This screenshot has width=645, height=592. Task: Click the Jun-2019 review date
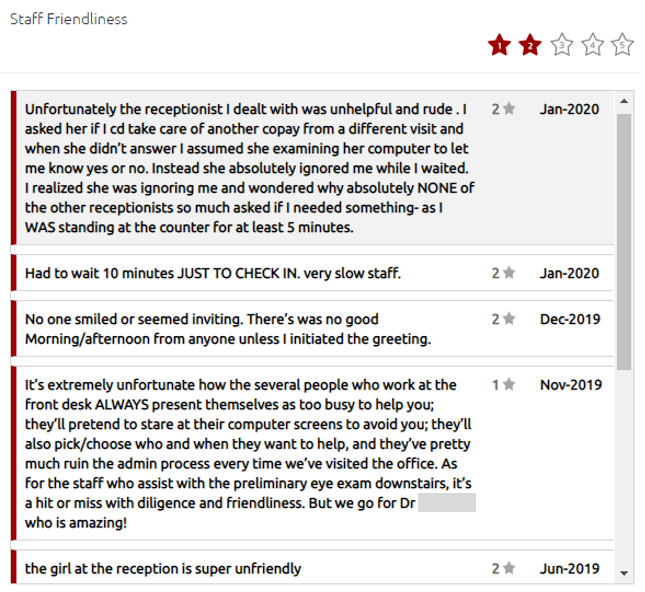pos(569,569)
